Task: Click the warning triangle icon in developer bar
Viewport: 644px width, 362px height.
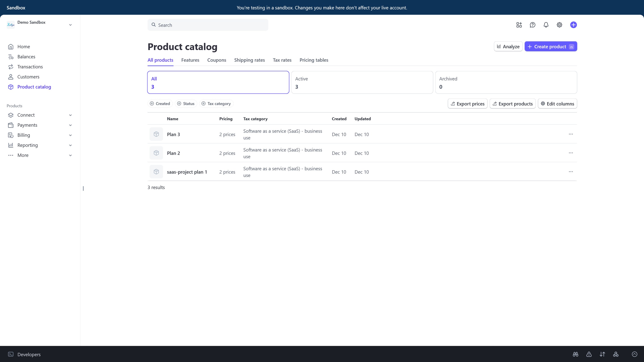Action: 589,354
